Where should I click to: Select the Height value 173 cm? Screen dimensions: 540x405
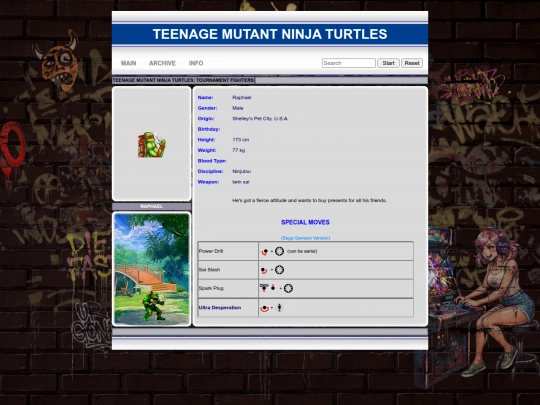[x=240, y=139]
